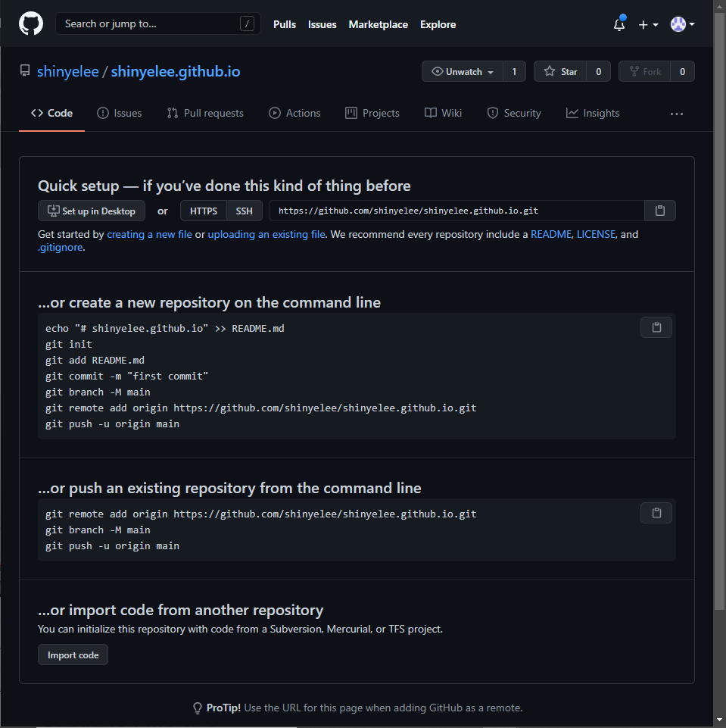The height and width of the screenshot is (728, 726).
Task: Click the Fork button
Action: 644,71
